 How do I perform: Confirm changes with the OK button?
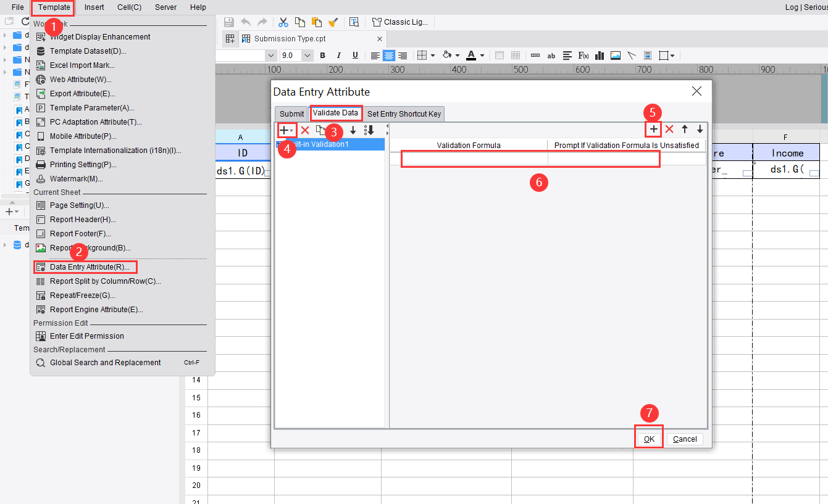click(648, 439)
